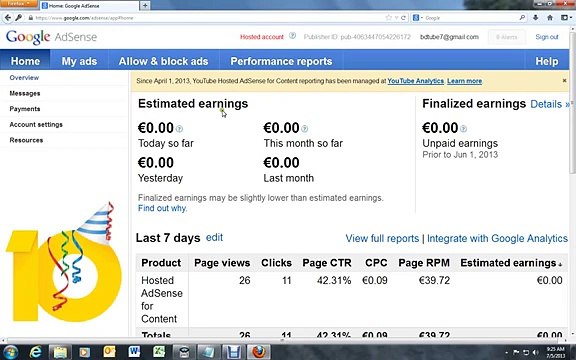Click the Find out why link
This screenshot has width=576, height=360.
163,208
